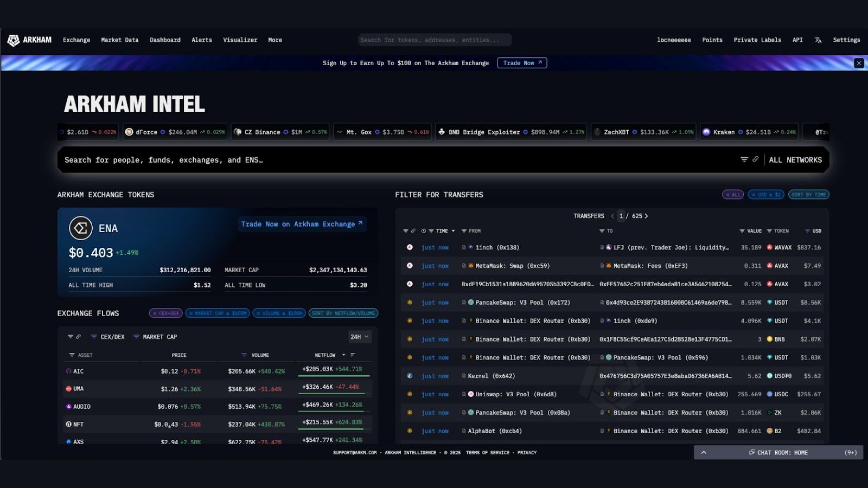The height and width of the screenshot is (488, 868).
Task: Filter the VALUE column in Transfers
Action: click(742, 231)
